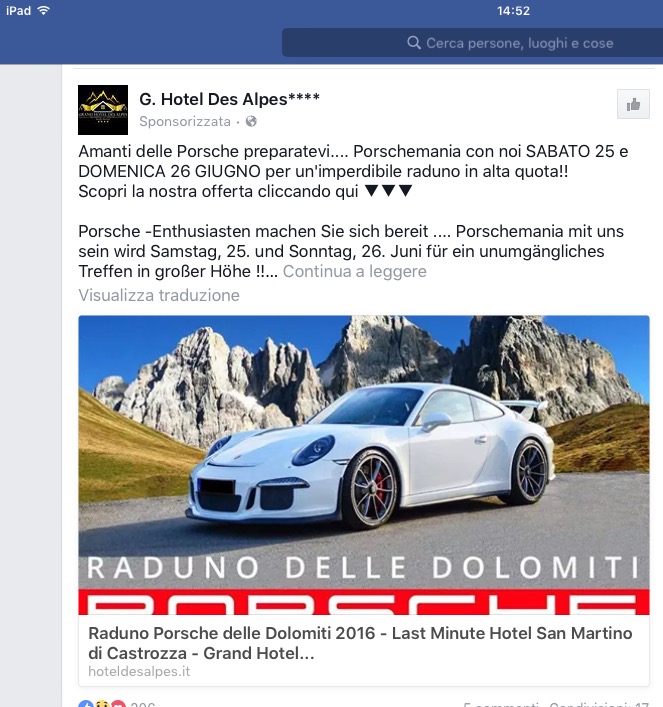663x707 pixels.
Task: Open G. Hotel Des Alpes profile picture
Action: (x=103, y=110)
